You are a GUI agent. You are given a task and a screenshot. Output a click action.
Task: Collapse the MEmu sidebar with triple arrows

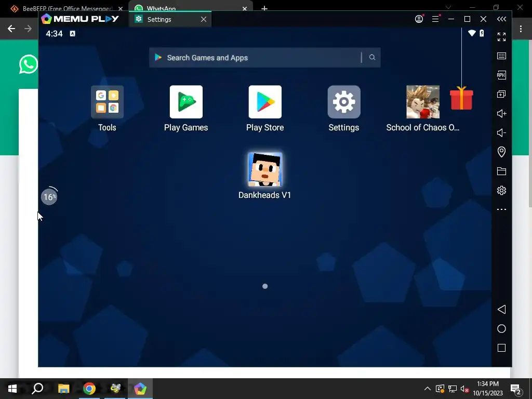[501, 19]
